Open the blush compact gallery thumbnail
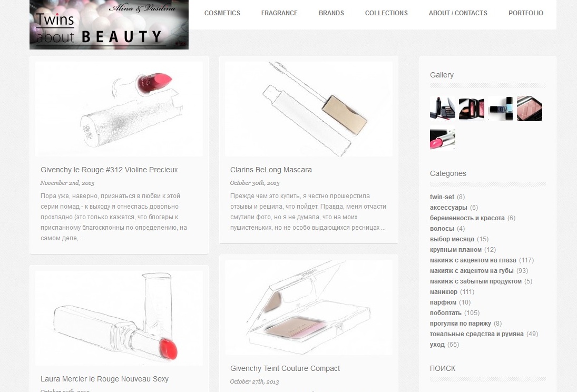 pyautogui.click(x=472, y=109)
